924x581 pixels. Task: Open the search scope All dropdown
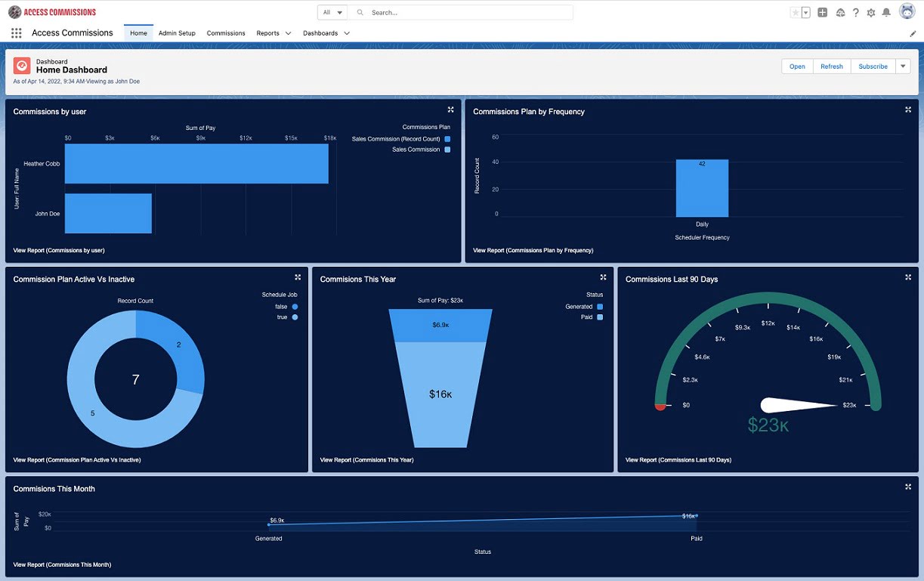pyautogui.click(x=332, y=13)
